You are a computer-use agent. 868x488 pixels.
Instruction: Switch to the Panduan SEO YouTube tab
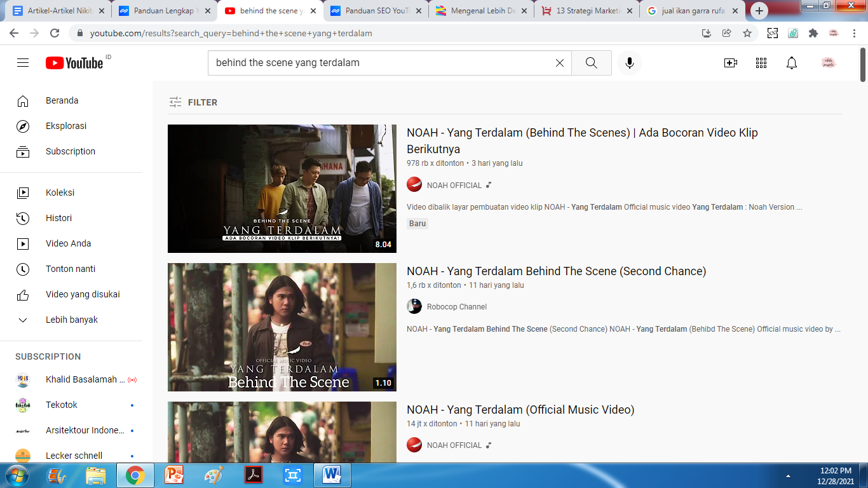pyautogui.click(x=375, y=11)
